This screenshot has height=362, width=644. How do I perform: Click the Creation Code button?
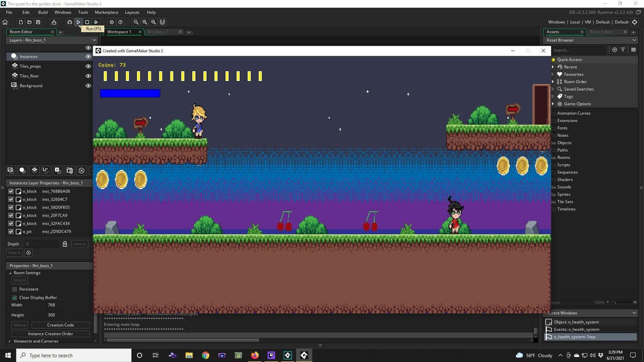click(61, 325)
